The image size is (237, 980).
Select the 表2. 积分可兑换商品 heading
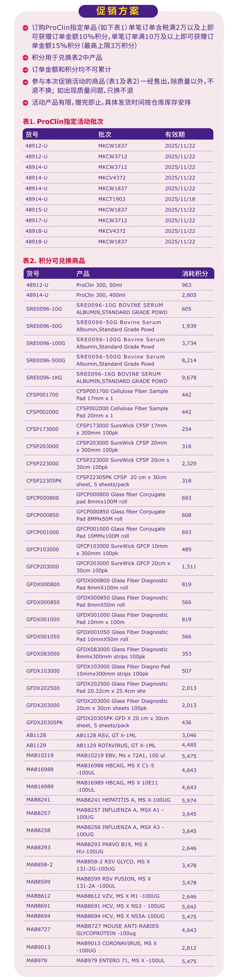[54, 261]
